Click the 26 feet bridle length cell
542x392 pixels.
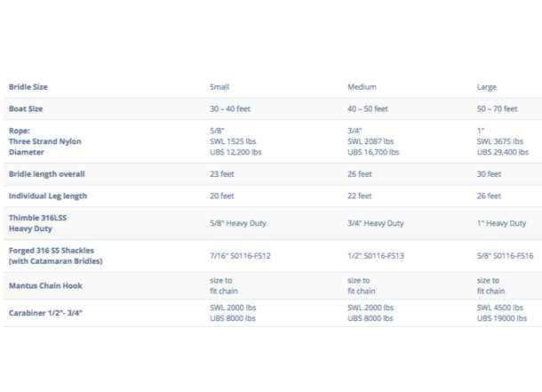(360, 174)
